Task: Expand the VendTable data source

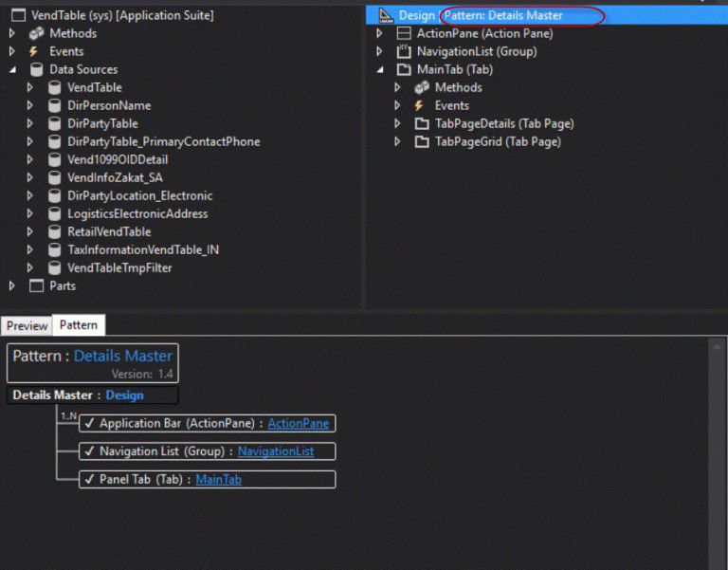Action: tap(30, 88)
